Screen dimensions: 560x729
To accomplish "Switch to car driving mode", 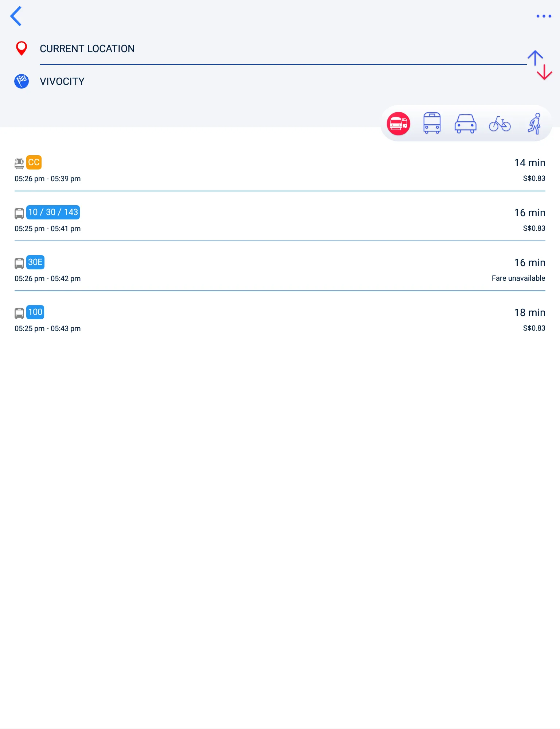I will click(466, 124).
